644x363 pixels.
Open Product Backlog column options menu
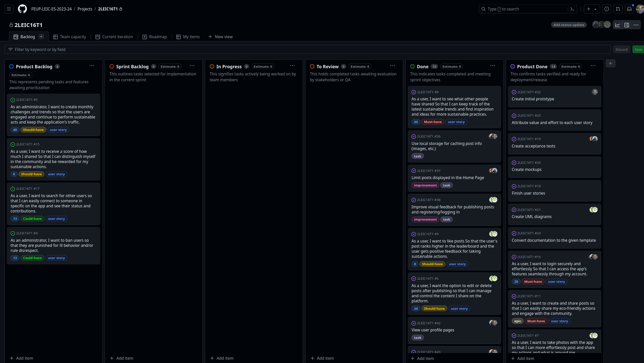coord(92,66)
